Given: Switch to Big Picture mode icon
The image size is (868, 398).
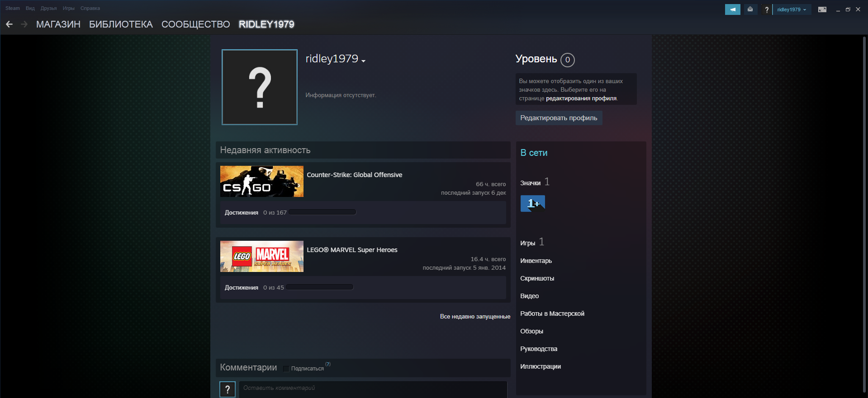Looking at the screenshot, I should point(822,9).
